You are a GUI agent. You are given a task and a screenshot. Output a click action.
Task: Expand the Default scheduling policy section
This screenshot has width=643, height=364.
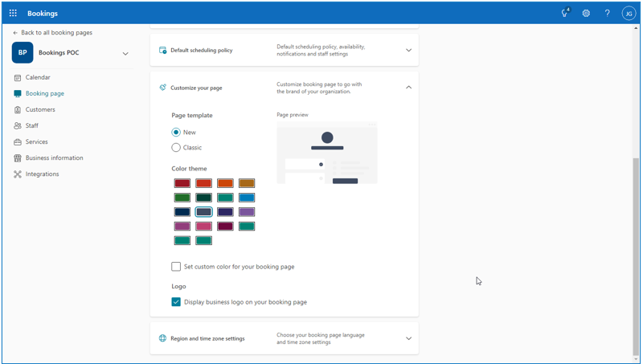click(408, 51)
